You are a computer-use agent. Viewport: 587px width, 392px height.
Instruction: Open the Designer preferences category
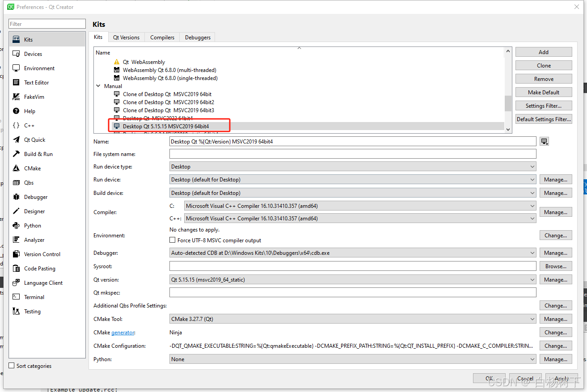coord(47,211)
